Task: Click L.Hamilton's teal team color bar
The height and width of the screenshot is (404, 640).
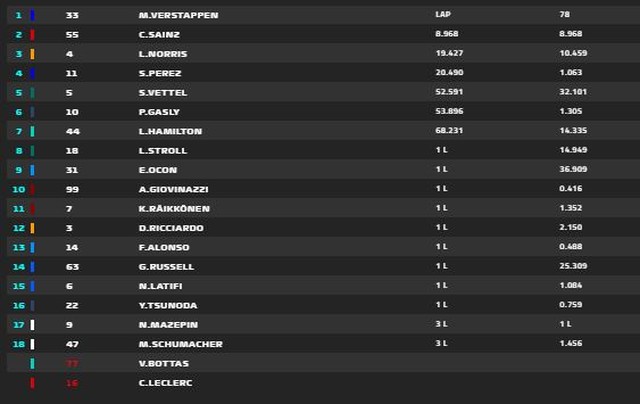Action: (x=32, y=131)
